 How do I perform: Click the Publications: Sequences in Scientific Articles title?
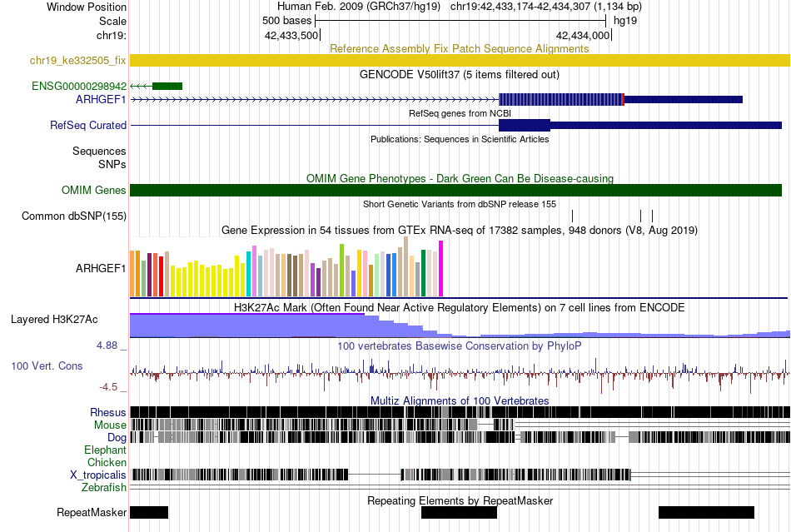(x=460, y=139)
